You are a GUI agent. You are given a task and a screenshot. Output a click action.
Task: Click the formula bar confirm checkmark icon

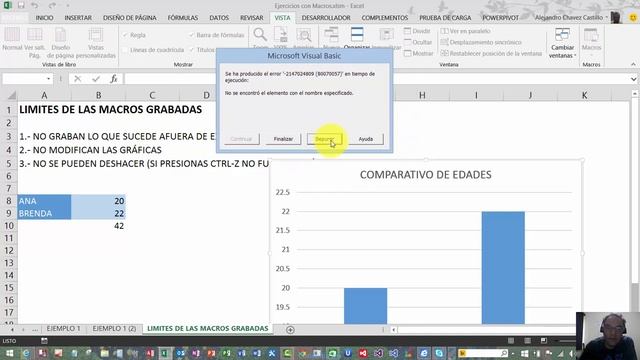click(96, 79)
